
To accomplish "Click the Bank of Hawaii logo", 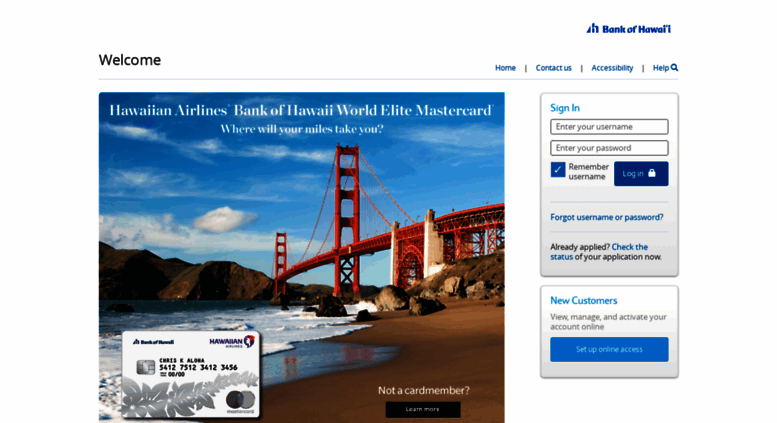I will (628, 29).
